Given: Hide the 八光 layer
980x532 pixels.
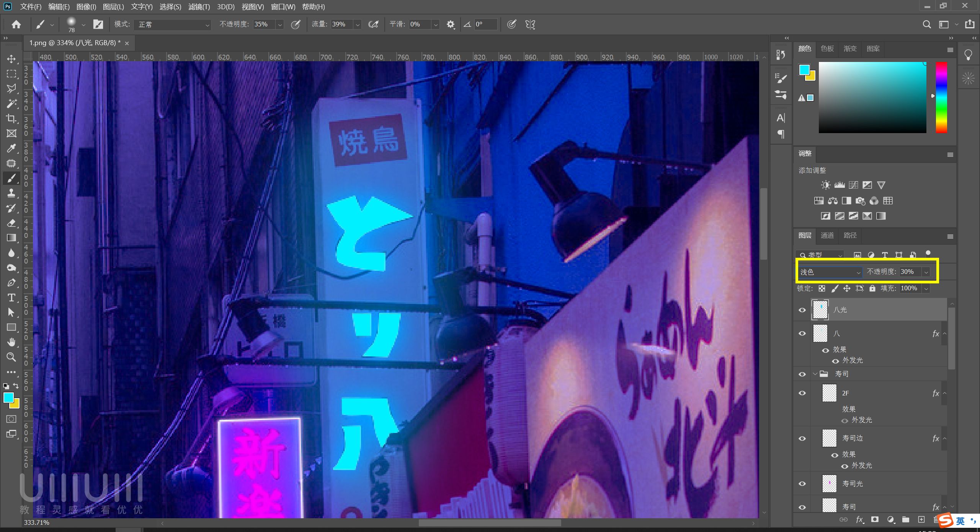Looking at the screenshot, I should (802, 310).
